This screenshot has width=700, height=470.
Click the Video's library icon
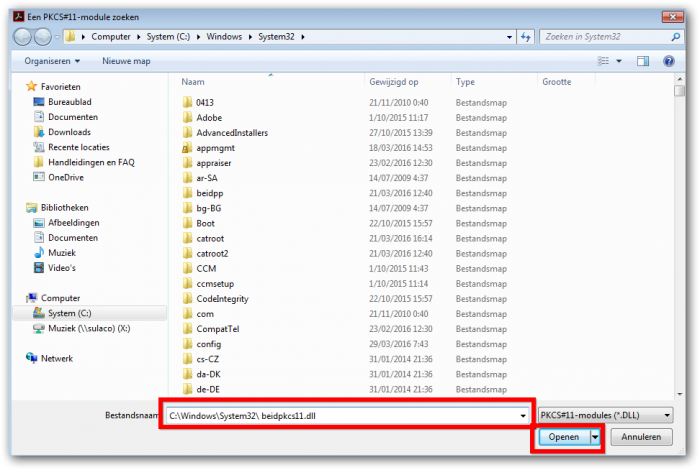(x=39, y=268)
